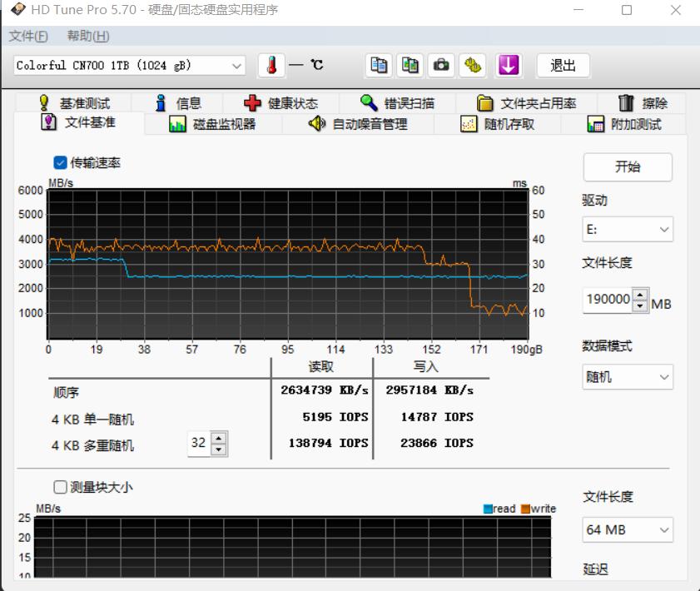Click the copy screenshot to clipboard icon
Image resolution: width=700 pixels, height=591 pixels.
coord(410,65)
